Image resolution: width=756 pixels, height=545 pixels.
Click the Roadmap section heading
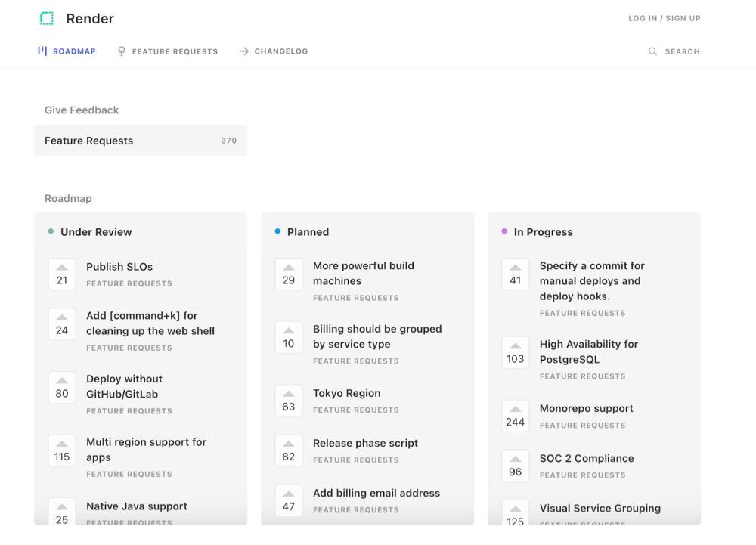pos(68,199)
